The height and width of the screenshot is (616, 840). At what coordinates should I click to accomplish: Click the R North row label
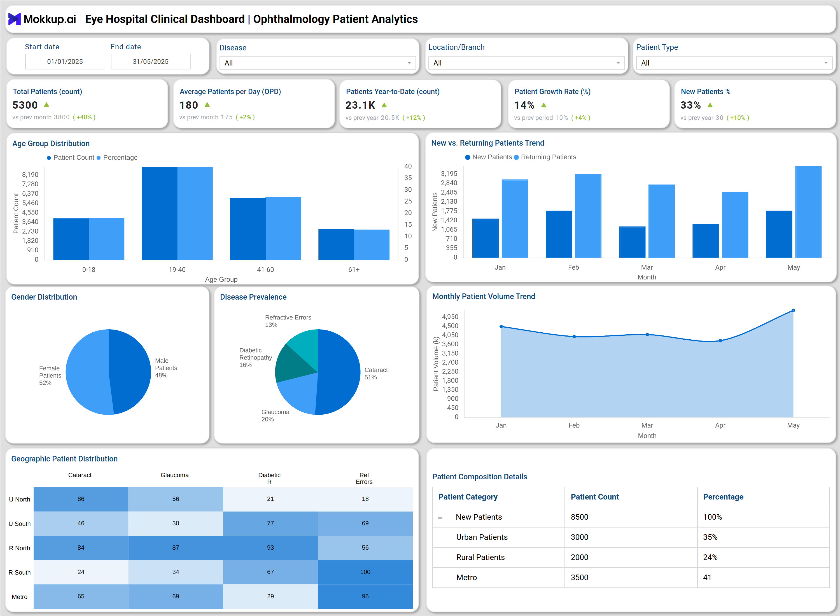[19, 548]
